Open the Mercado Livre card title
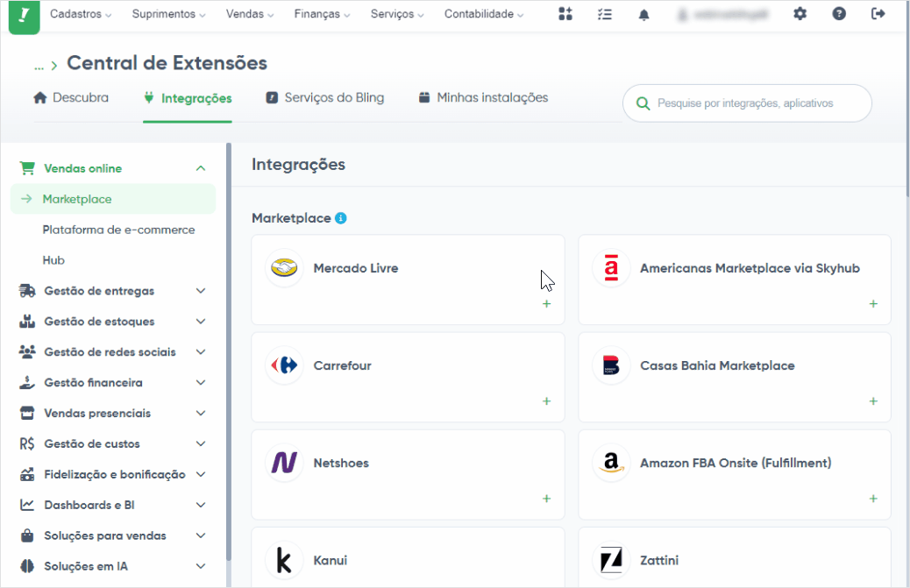This screenshot has width=910, height=588. coord(356,268)
